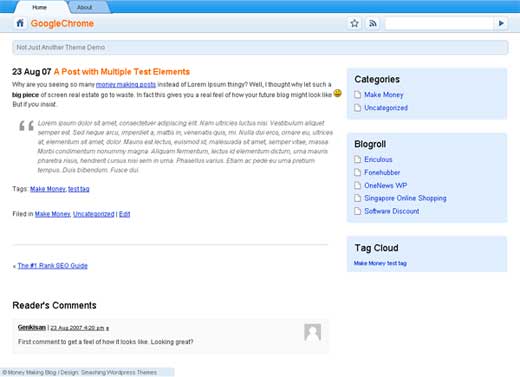Click the comment timestamp 23 Aug 2007 link
The image size is (520, 377).
(x=77, y=328)
